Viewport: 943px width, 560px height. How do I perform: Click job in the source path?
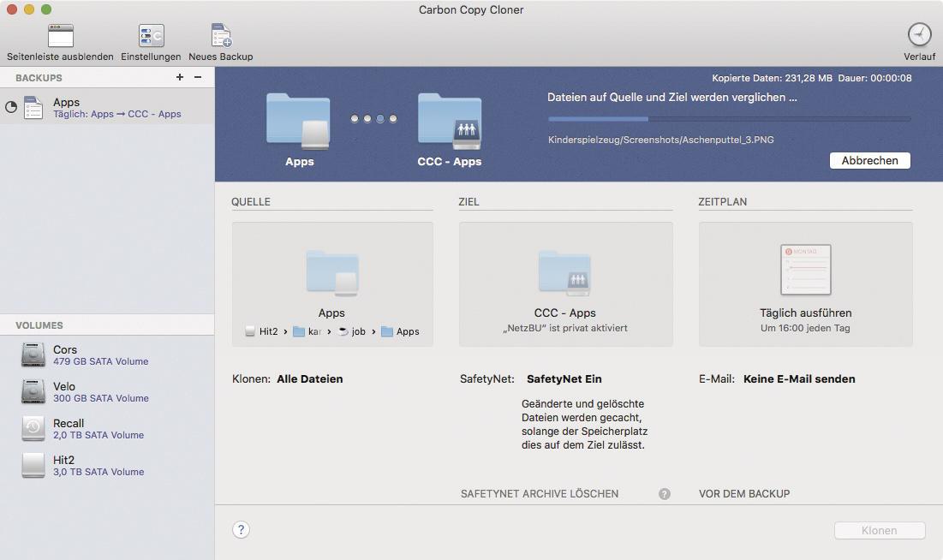352,331
